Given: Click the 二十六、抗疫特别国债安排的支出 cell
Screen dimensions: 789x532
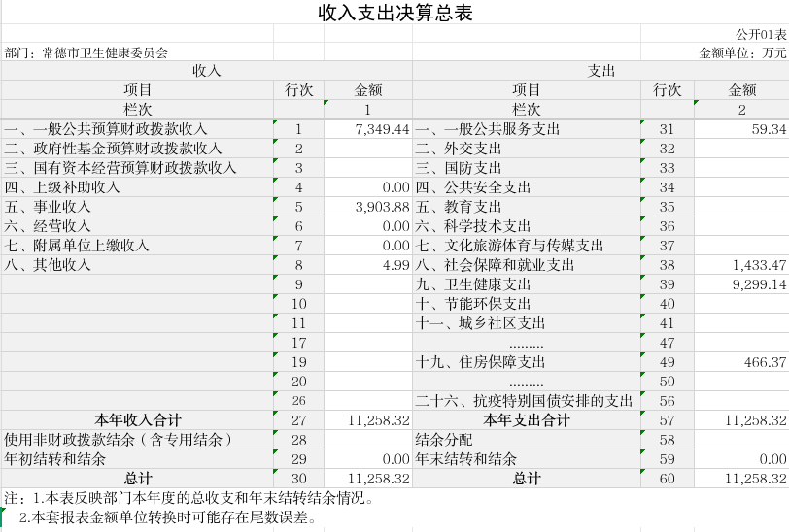Looking at the screenshot, I should pyautogui.click(x=526, y=401).
